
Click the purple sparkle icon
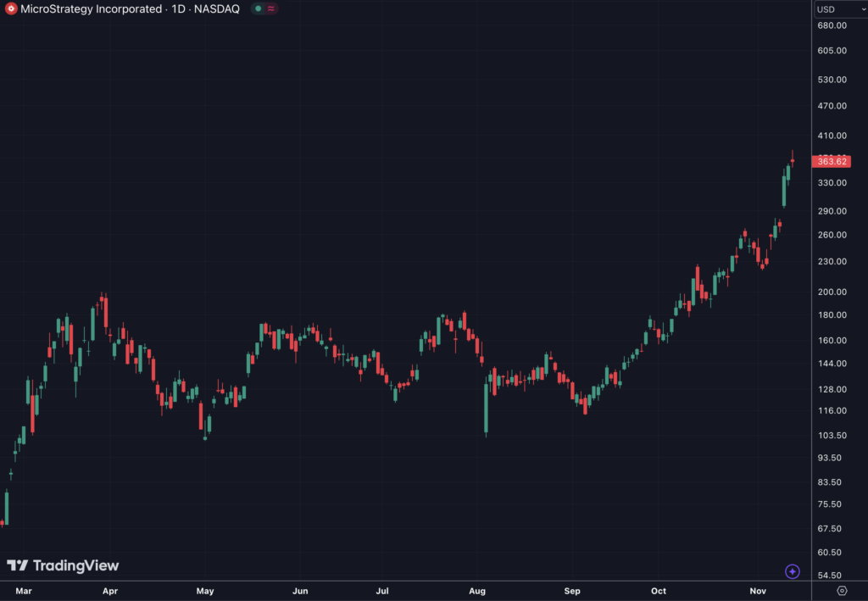[793, 571]
